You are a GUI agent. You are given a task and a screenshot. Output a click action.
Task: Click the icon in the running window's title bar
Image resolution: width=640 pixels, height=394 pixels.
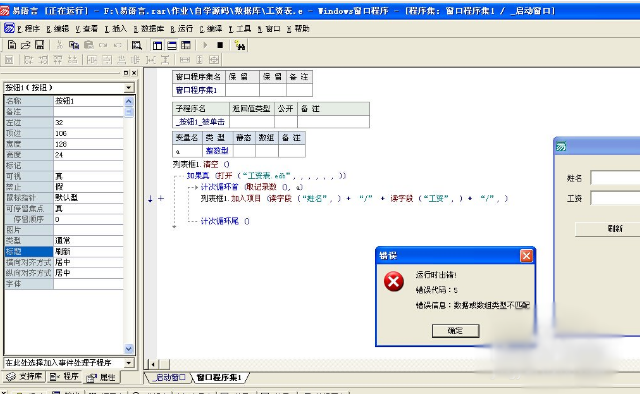pyautogui.click(x=561, y=147)
